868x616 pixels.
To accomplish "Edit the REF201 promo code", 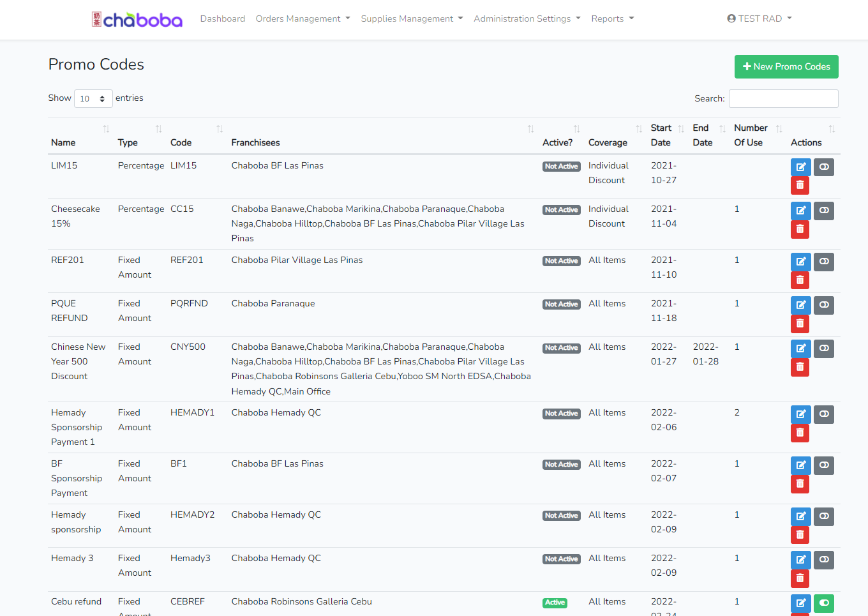I will pyautogui.click(x=800, y=262).
